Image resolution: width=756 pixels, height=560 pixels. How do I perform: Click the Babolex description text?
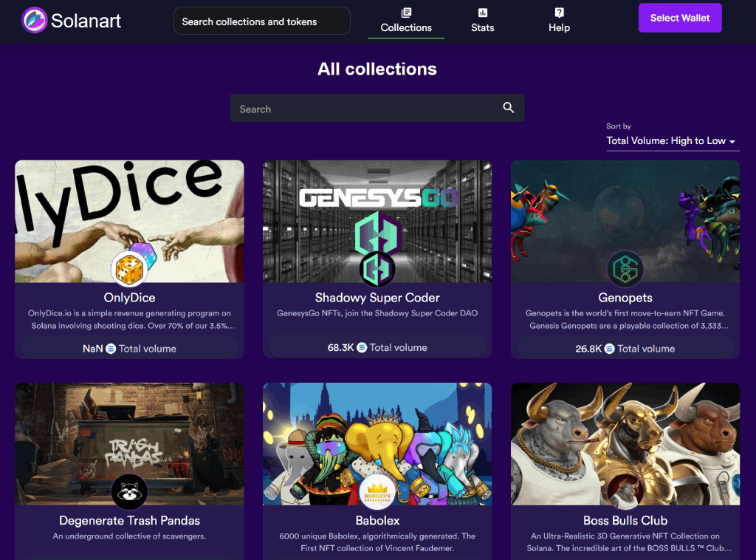[x=377, y=542]
